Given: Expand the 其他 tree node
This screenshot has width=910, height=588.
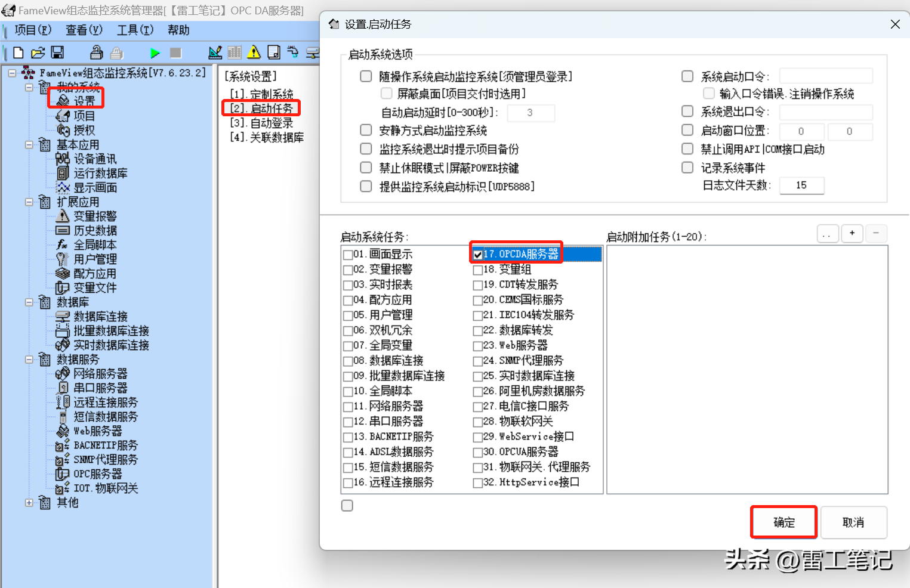Looking at the screenshot, I should pos(29,503).
